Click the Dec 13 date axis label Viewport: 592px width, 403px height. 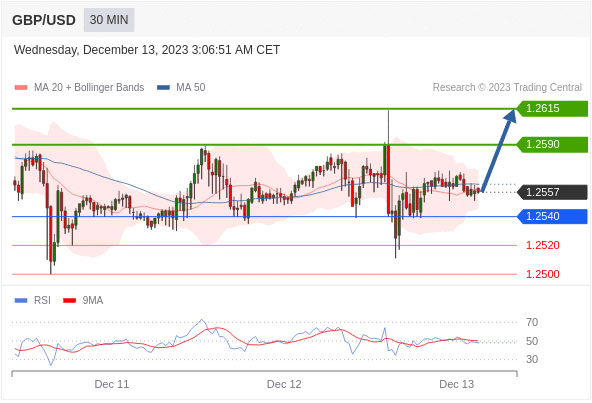pyautogui.click(x=456, y=384)
